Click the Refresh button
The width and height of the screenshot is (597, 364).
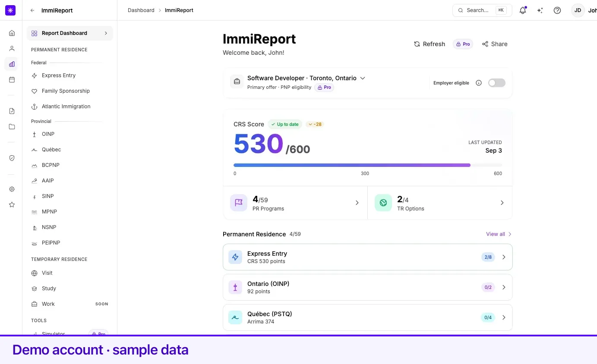tap(429, 44)
